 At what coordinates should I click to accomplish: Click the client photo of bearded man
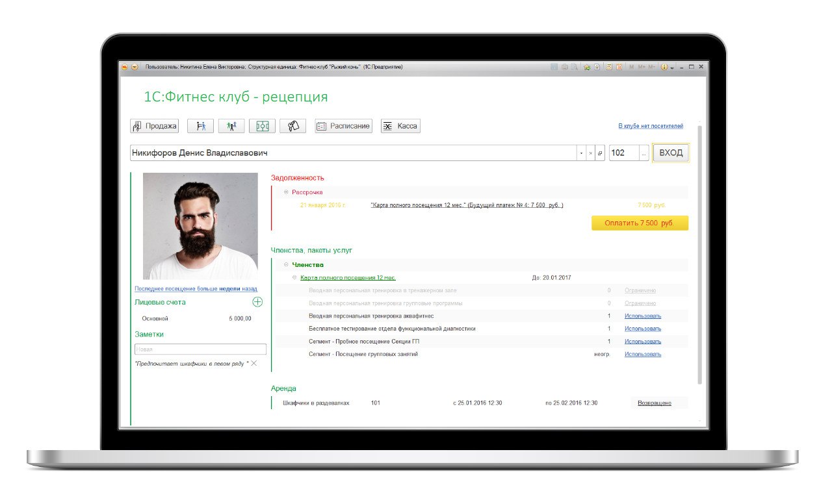tap(200, 226)
